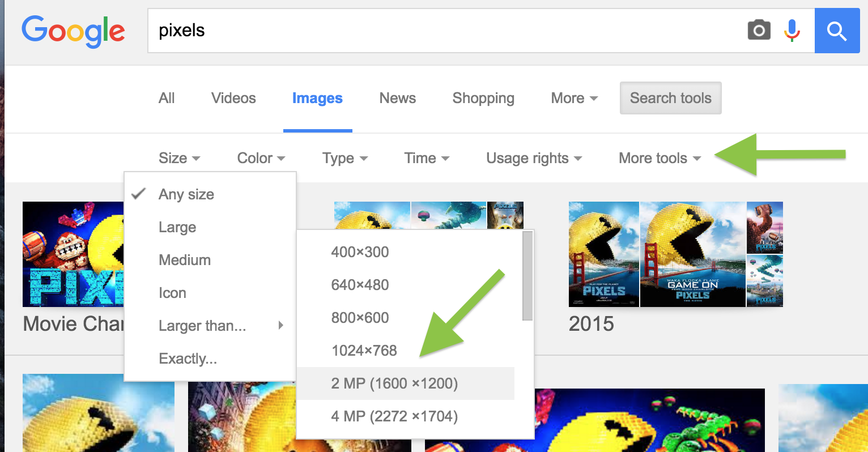Image resolution: width=868 pixels, height=452 pixels.
Task: Open the Game On Pixels poster thumbnail
Action: (692, 254)
